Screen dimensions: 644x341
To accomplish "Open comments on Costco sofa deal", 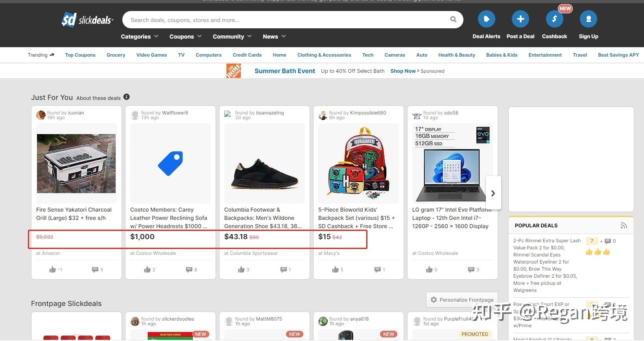I will (189, 269).
